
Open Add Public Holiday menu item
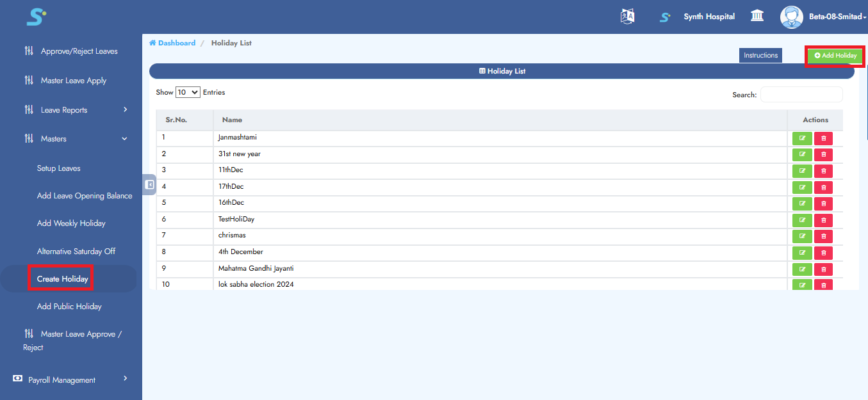pos(69,307)
